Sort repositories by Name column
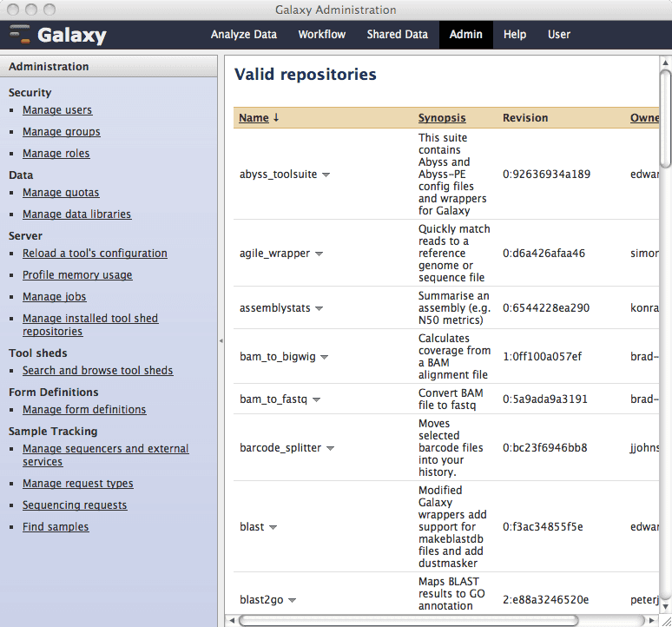This screenshot has height=627, width=672. click(x=254, y=118)
